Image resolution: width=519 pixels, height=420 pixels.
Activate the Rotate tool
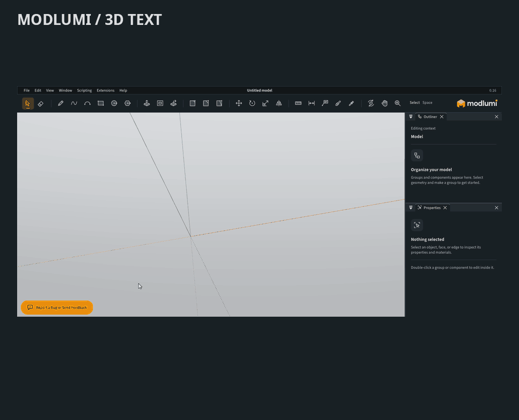252,103
